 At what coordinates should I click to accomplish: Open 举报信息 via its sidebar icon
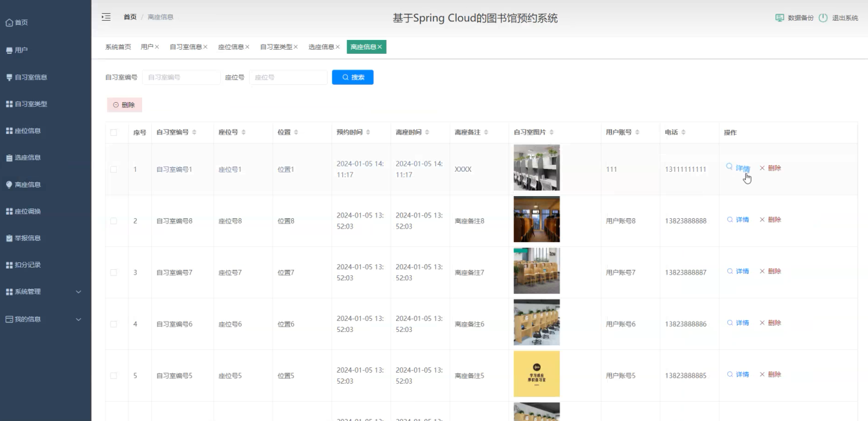(x=9, y=238)
